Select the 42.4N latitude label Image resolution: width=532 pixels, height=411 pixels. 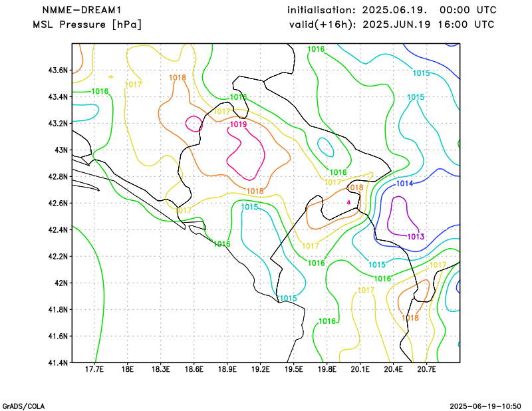pos(58,229)
